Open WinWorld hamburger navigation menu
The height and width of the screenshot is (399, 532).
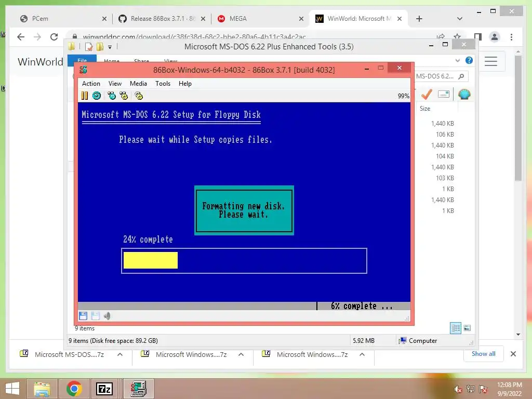click(x=491, y=61)
